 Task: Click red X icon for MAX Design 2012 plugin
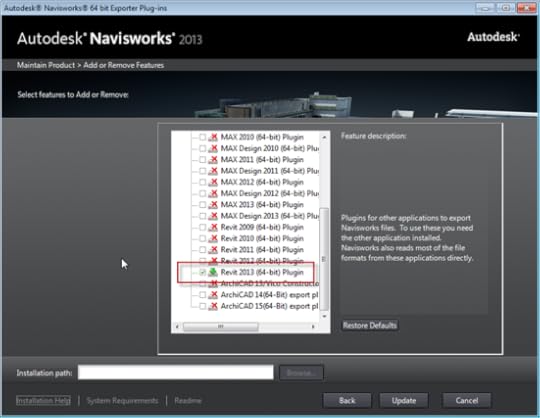213,194
